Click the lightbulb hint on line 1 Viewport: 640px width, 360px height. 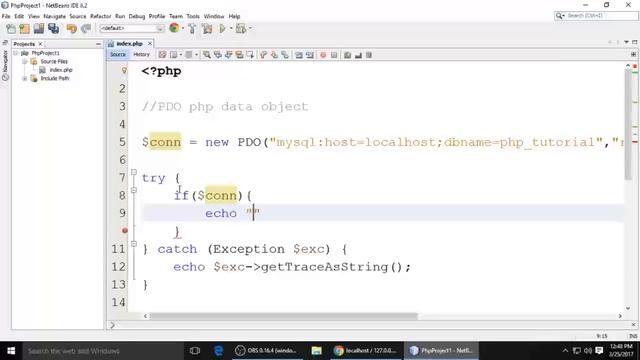(124, 71)
